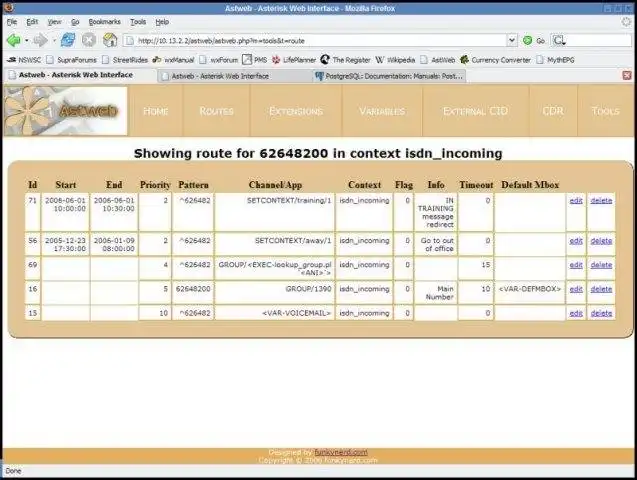Screen dimensions: 637x480
Task: Edit route with Id 69
Action: point(576,265)
